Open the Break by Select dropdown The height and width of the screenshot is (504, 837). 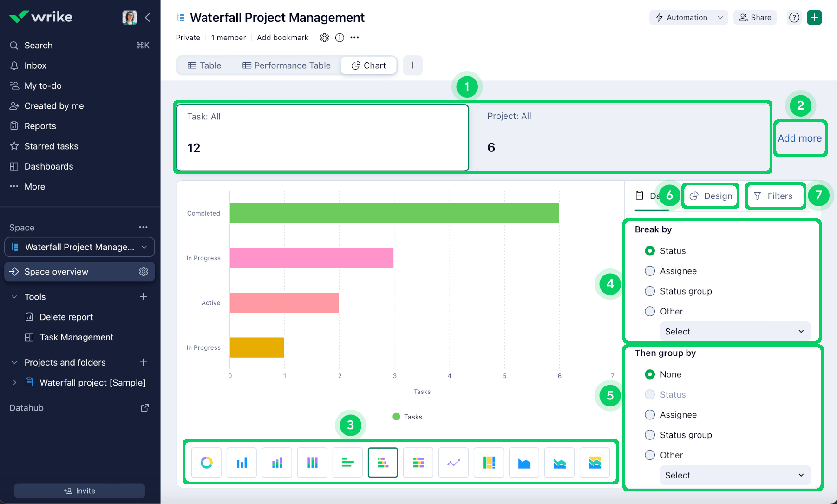point(735,331)
